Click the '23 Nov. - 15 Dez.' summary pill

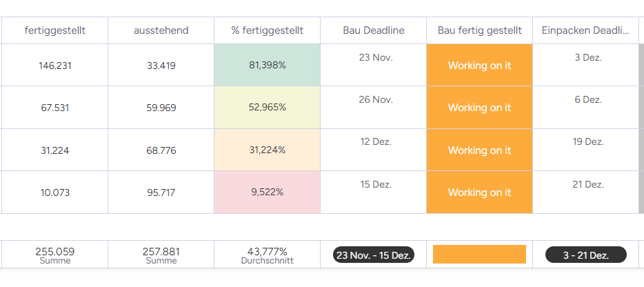(x=374, y=255)
